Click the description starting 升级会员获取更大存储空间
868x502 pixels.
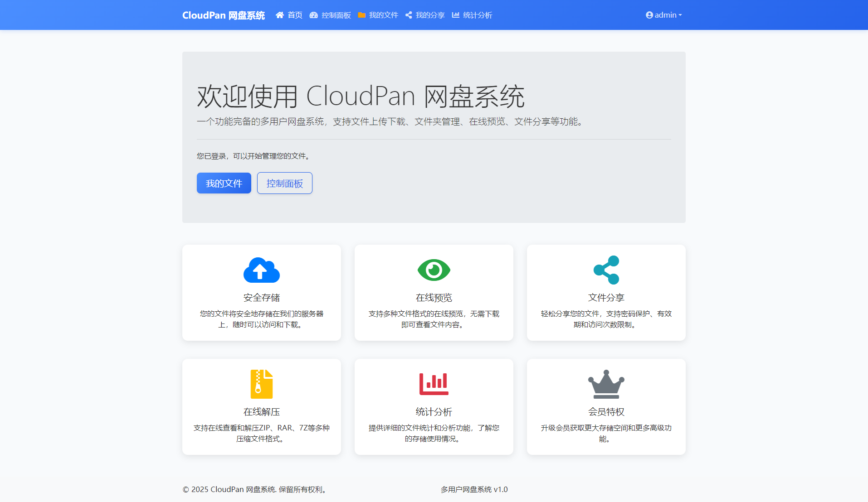[606, 433]
